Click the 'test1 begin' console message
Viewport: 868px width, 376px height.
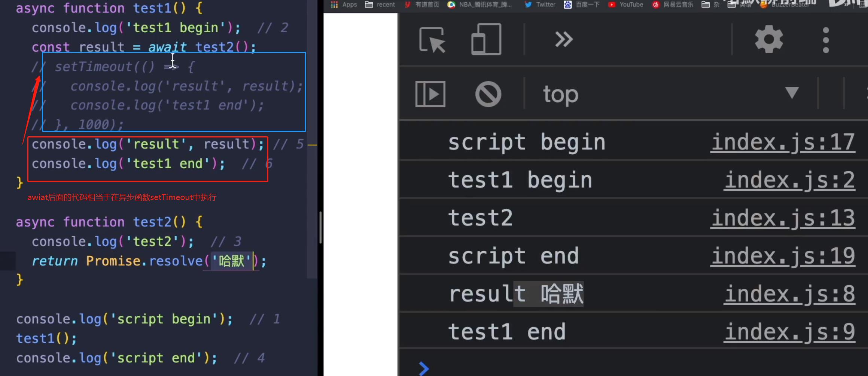point(520,180)
